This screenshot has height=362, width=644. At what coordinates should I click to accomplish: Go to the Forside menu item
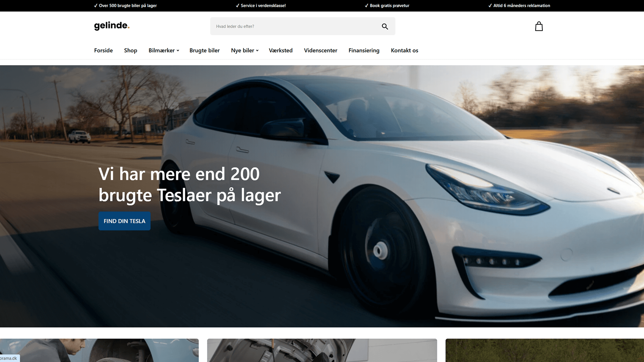click(x=103, y=50)
